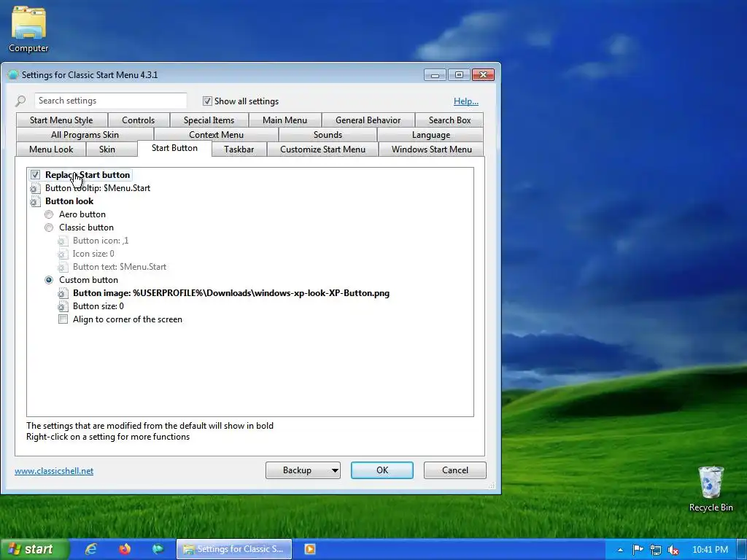
Task: Select the Classic button radio option
Action: [49, 227]
